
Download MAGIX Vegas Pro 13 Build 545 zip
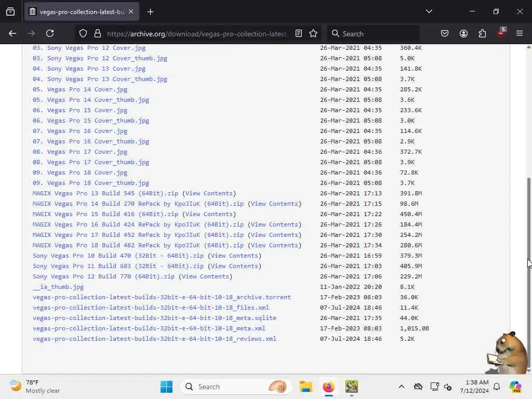coord(105,193)
